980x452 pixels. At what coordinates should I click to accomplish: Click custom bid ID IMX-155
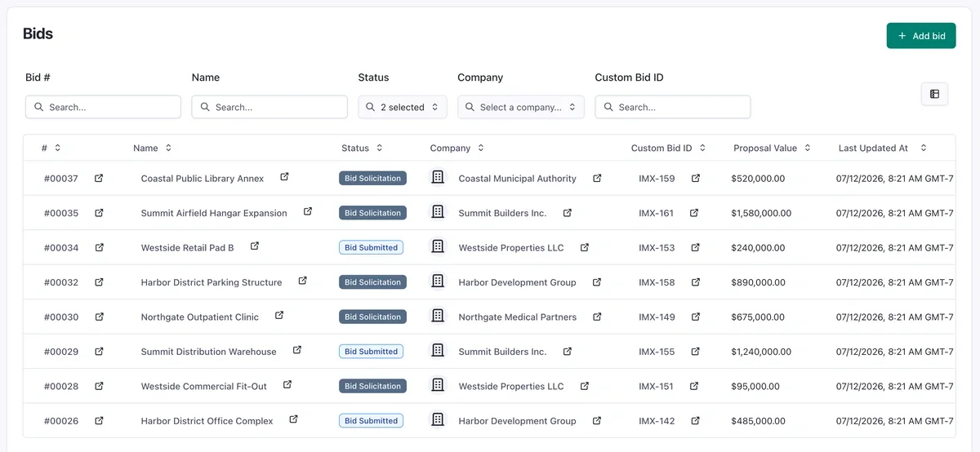click(x=657, y=352)
